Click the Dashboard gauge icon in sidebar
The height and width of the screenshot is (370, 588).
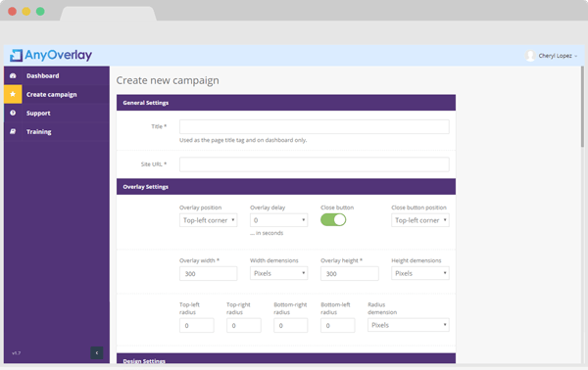(13, 75)
